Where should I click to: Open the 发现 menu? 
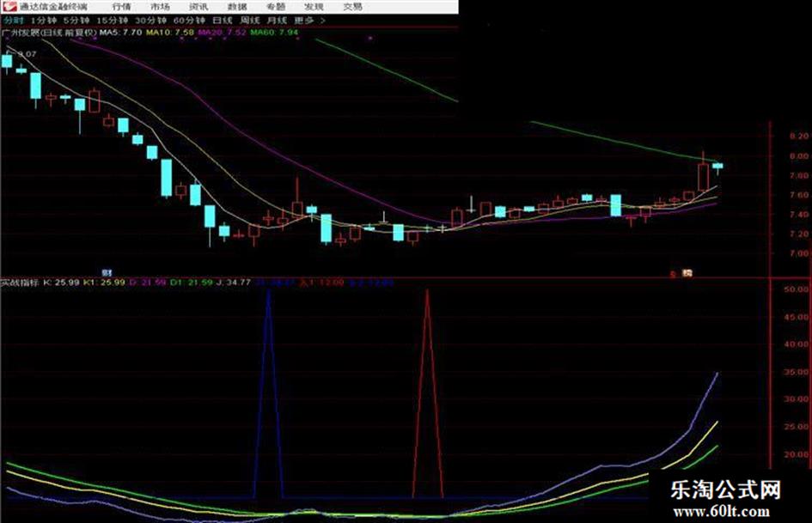click(314, 7)
